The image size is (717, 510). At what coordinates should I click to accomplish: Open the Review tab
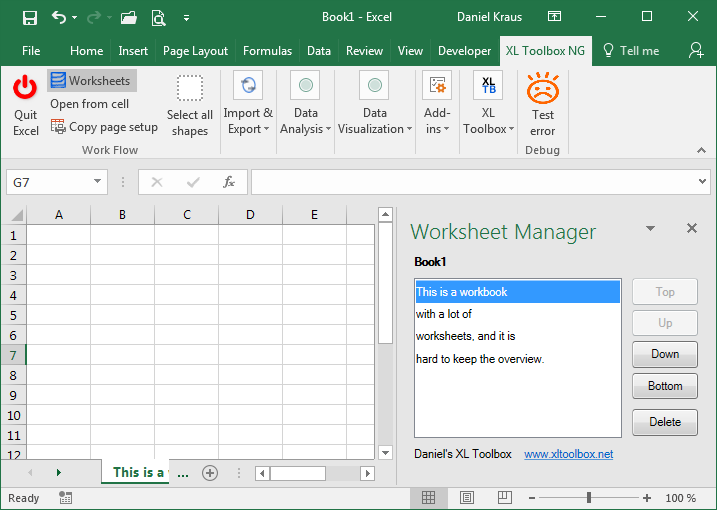point(364,51)
